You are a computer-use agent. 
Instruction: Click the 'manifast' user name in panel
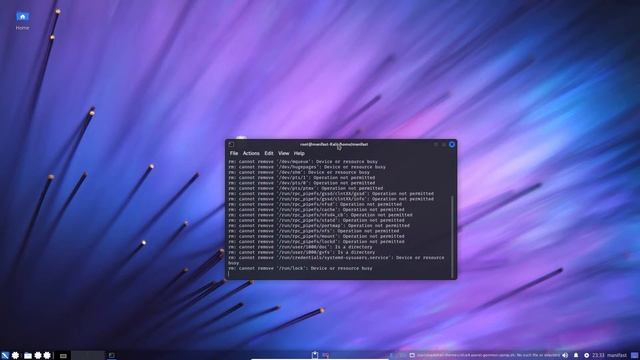tap(616, 356)
